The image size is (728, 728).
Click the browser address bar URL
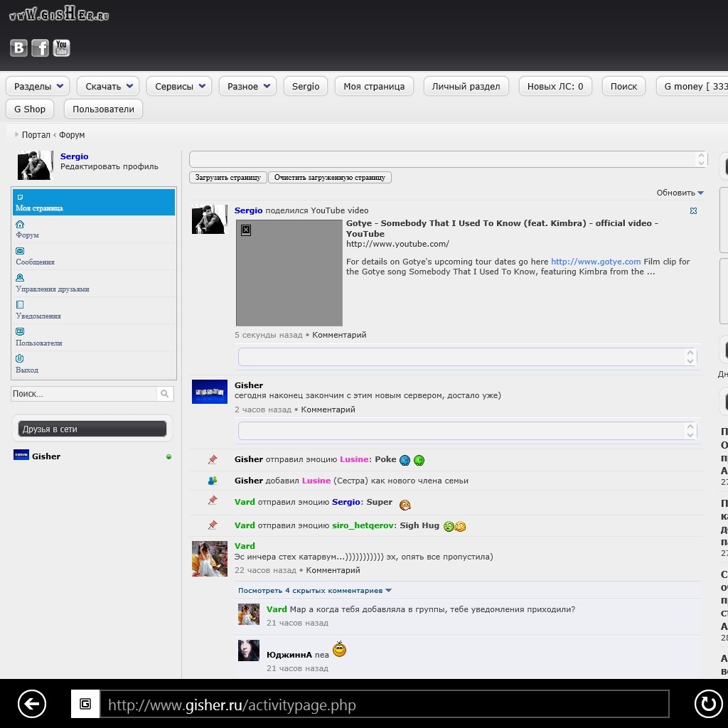384,705
